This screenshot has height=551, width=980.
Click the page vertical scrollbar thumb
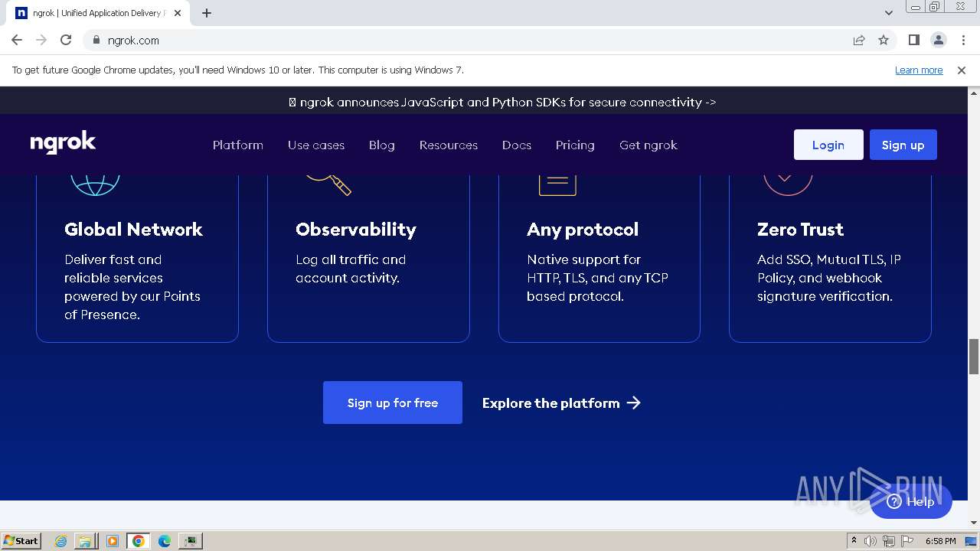pyautogui.click(x=974, y=357)
